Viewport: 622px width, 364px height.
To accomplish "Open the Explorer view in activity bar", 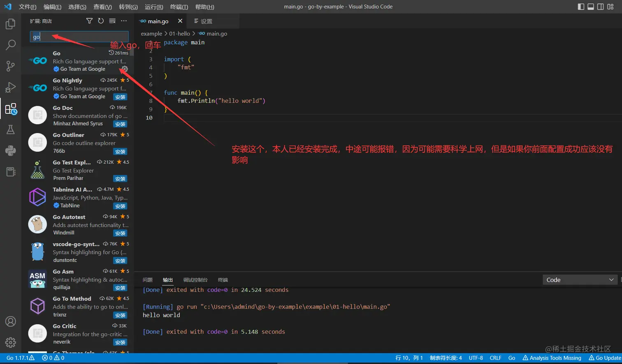I will coord(11,24).
